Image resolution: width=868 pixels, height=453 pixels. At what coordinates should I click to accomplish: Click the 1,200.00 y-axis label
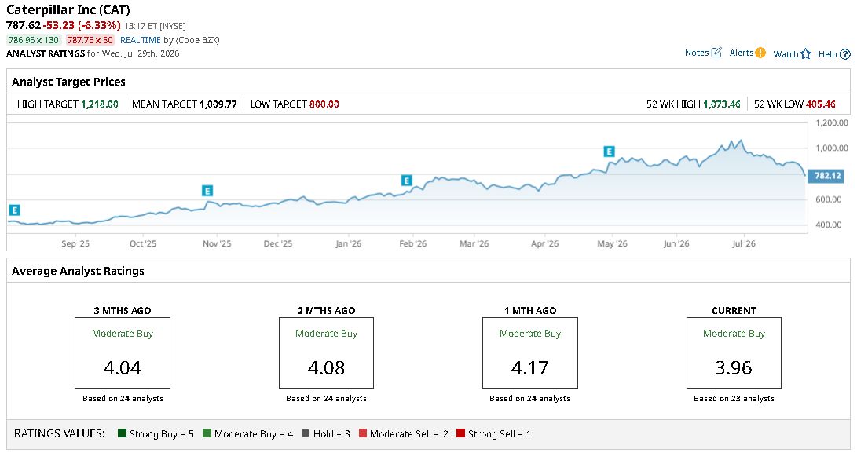click(x=831, y=122)
